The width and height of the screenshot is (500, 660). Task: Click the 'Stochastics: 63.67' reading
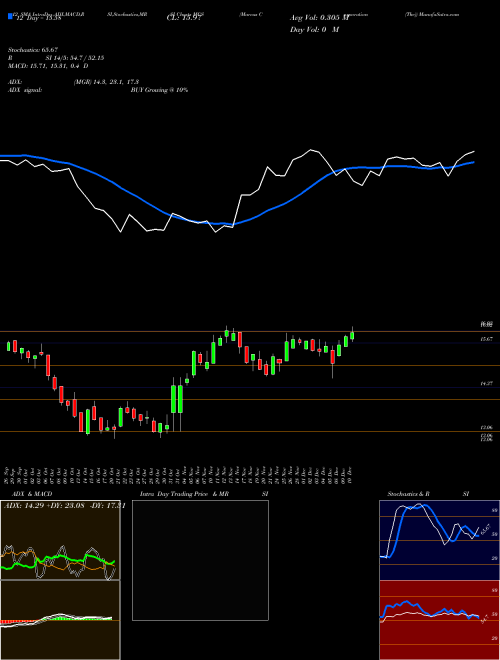[x=33, y=50]
